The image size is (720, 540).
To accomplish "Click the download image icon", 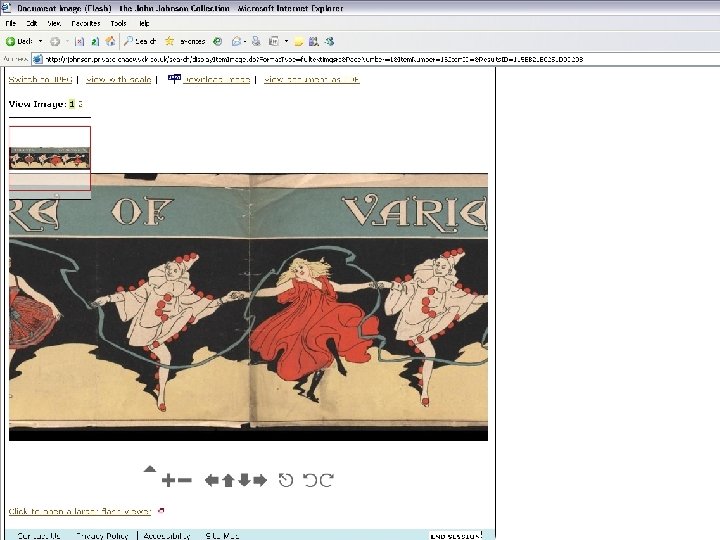I will [174, 79].
